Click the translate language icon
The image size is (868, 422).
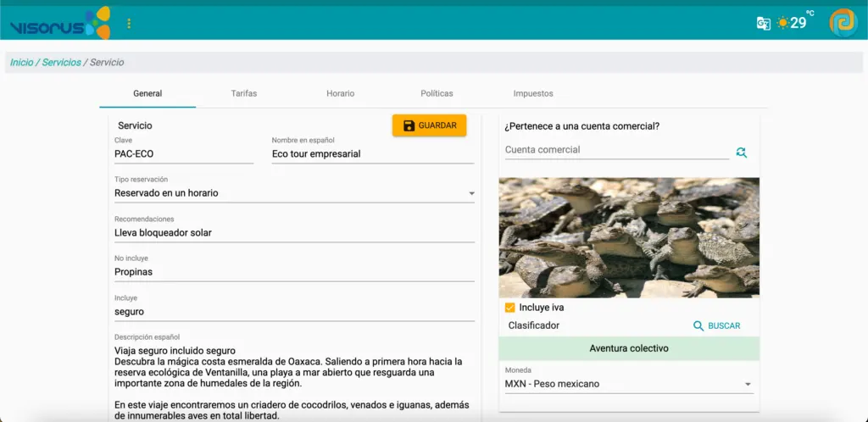pyautogui.click(x=764, y=23)
